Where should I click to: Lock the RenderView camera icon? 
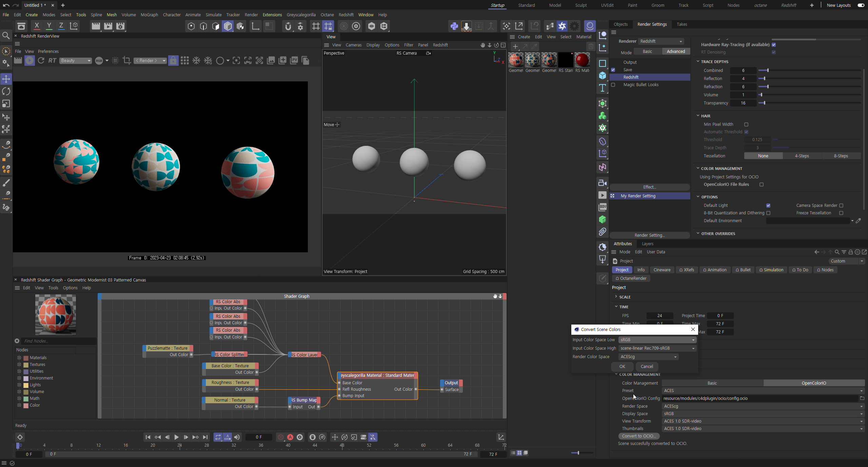point(173,60)
